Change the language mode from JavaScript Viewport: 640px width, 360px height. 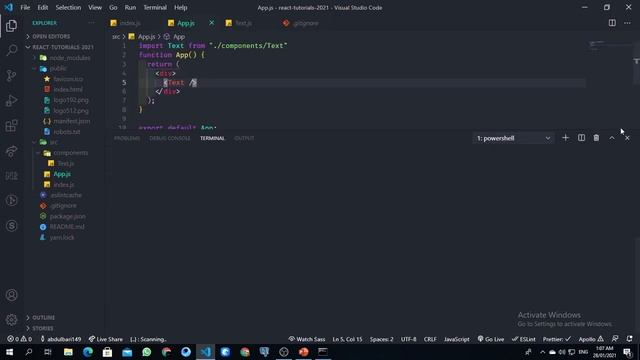point(456,339)
